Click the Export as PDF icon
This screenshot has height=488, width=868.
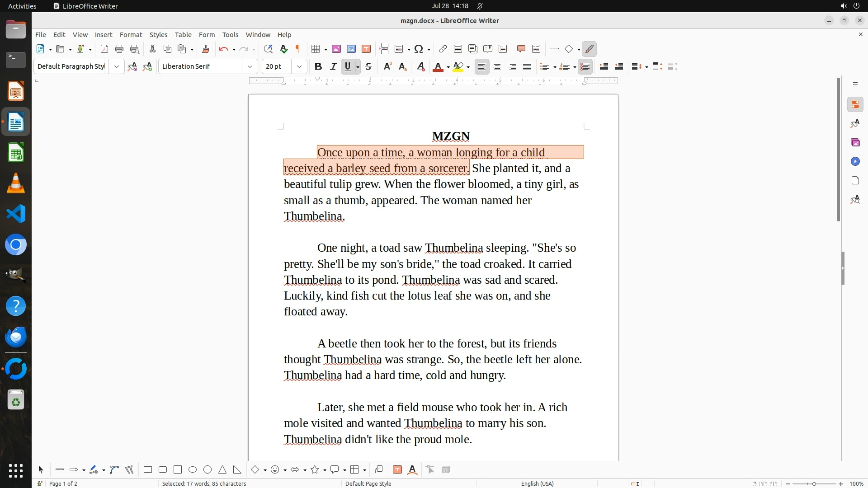pos(104,49)
